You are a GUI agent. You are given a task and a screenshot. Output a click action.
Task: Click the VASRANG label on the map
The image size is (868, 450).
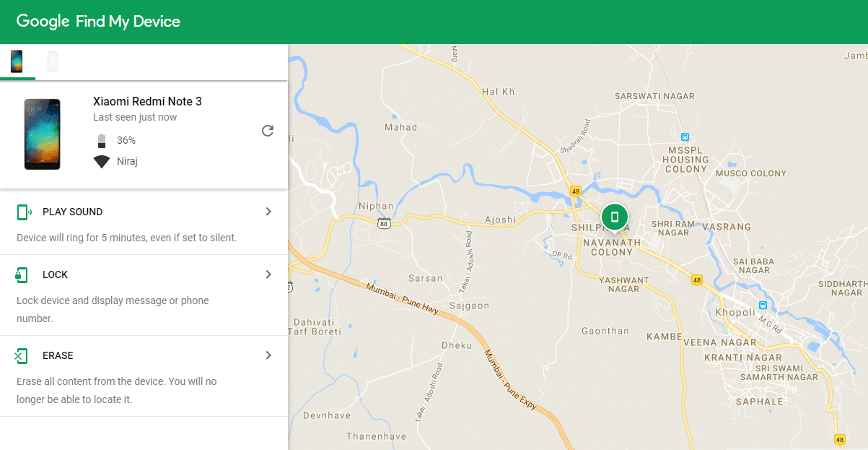[x=727, y=227]
